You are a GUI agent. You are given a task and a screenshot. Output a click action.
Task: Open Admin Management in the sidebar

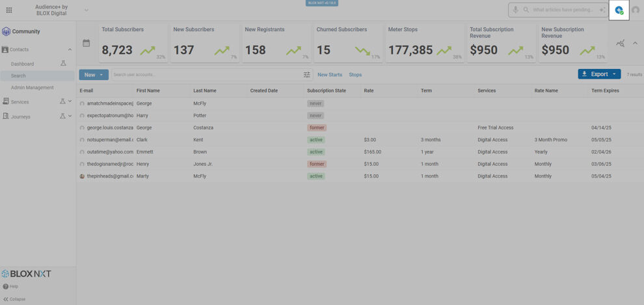pos(33,87)
